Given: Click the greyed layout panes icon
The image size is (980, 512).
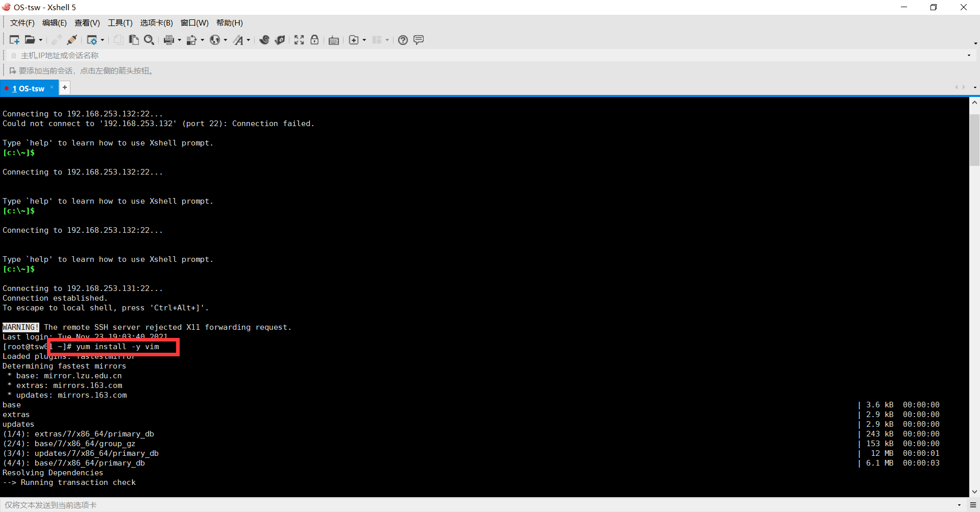Looking at the screenshot, I should 377,40.
